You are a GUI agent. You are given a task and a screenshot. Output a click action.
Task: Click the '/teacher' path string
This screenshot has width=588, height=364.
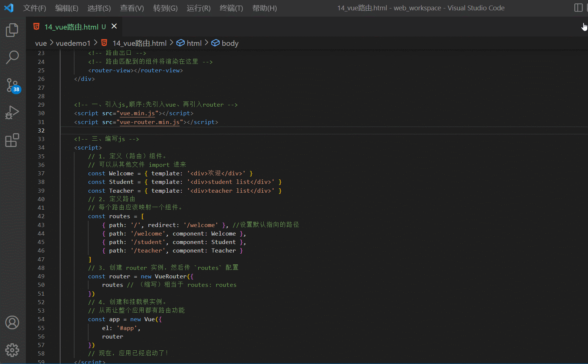click(x=148, y=251)
